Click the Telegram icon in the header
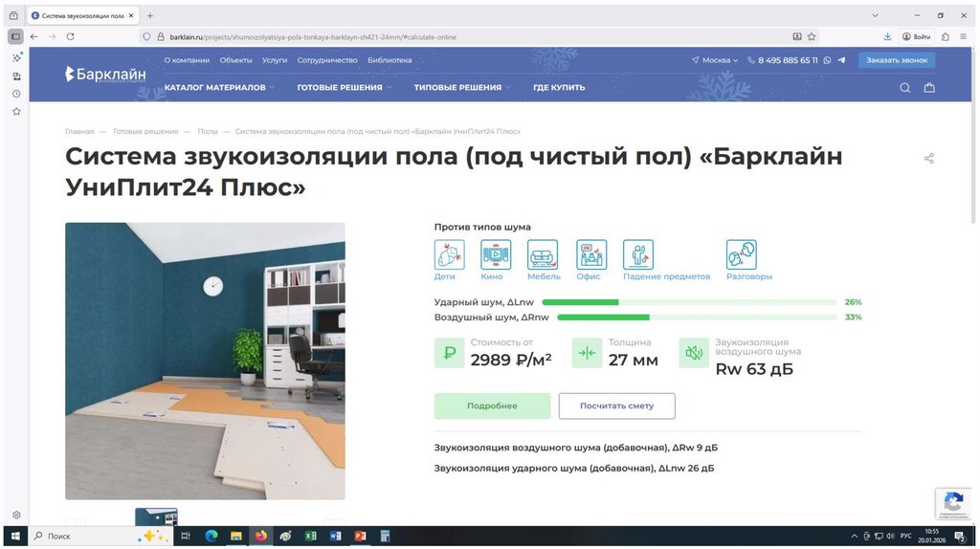Screen dimensions: 980x549 point(841,60)
